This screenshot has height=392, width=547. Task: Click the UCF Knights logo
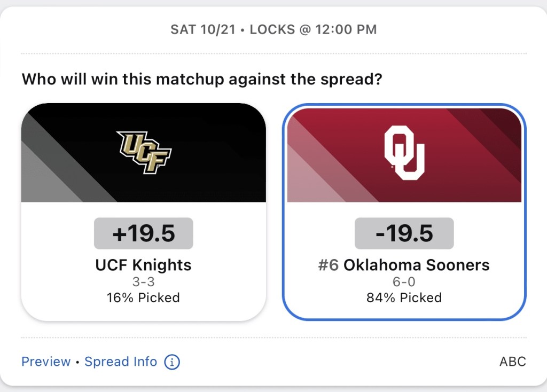[144, 152]
